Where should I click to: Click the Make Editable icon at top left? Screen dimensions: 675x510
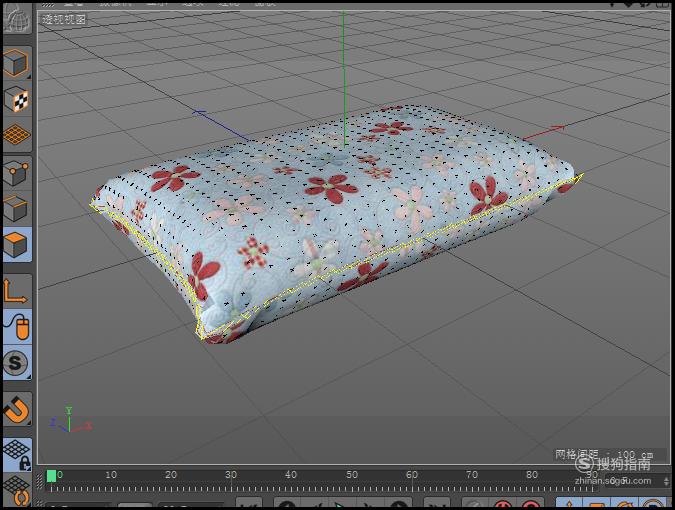(17, 19)
